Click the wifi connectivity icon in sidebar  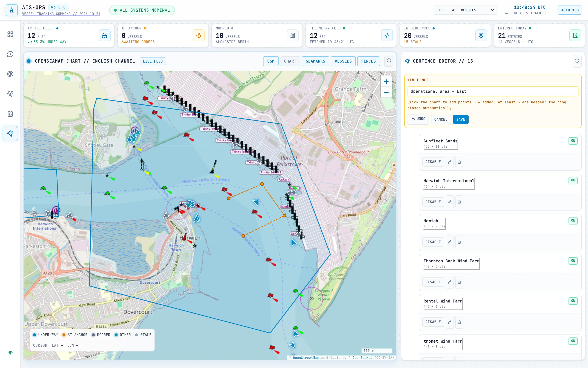click(x=10, y=353)
